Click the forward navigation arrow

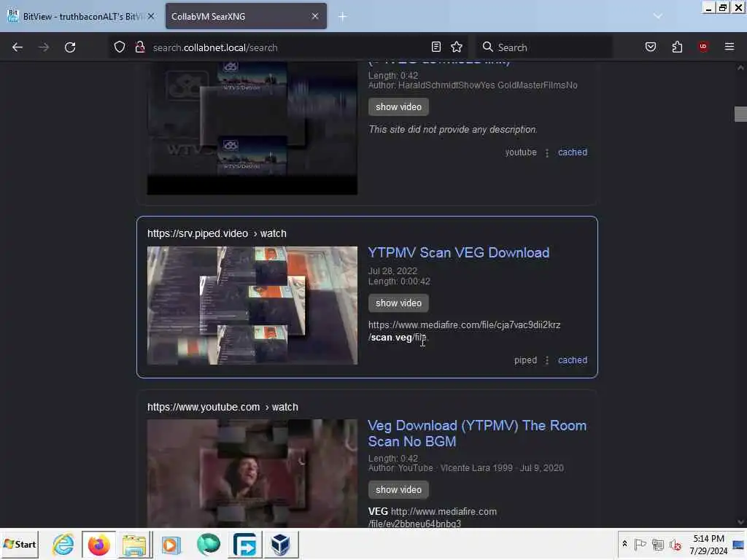coord(44,47)
